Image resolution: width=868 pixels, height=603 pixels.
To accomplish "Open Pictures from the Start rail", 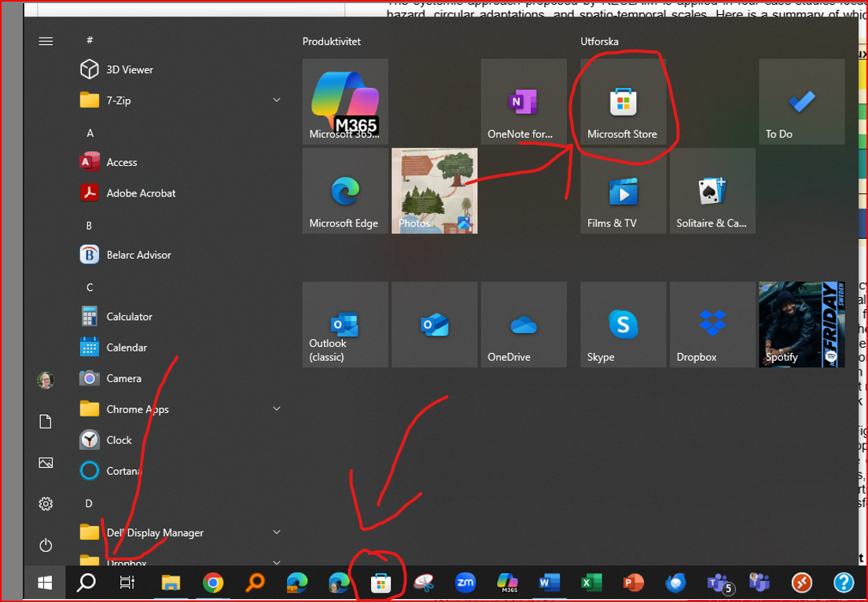I will click(x=46, y=463).
